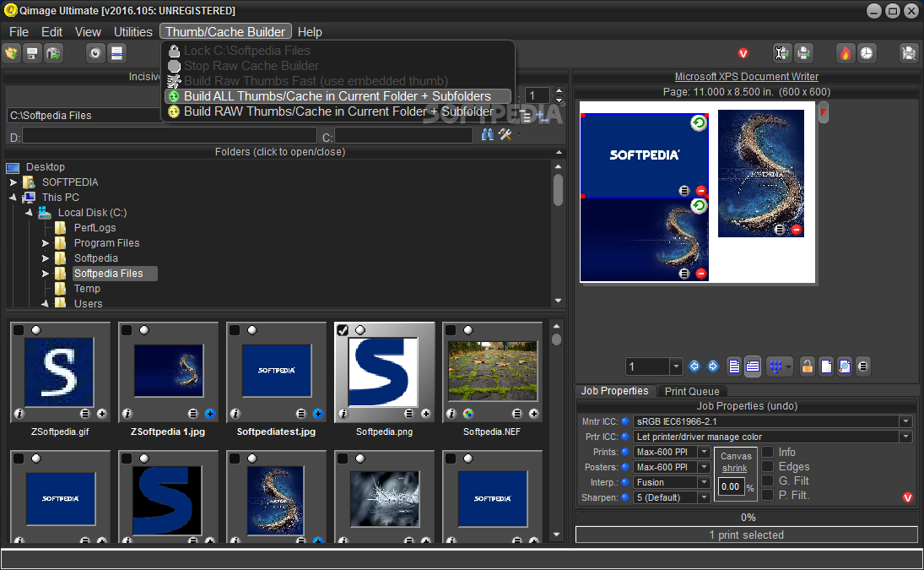Click info icon on ZSoftpedia.gif thumbnail
The image size is (924, 570).
[x=19, y=414]
